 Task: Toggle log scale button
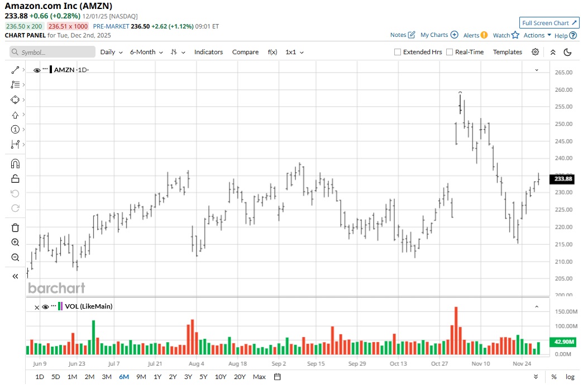(570, 377)
